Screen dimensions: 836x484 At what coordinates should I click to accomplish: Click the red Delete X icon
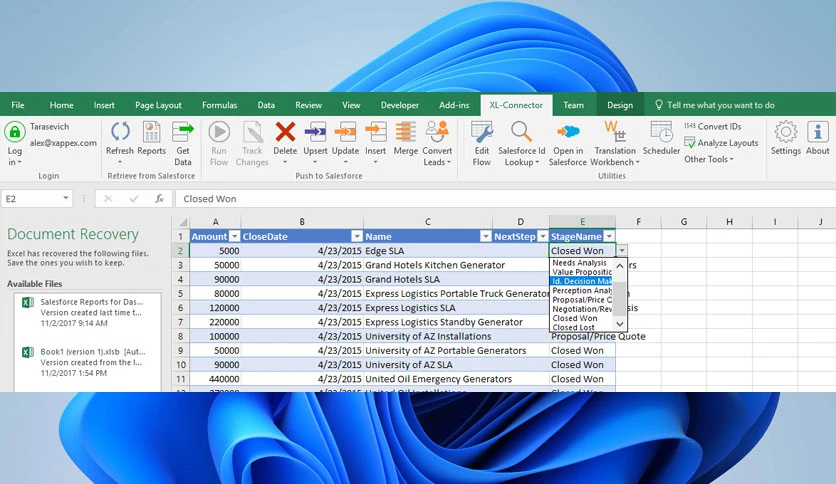(285, 132)
